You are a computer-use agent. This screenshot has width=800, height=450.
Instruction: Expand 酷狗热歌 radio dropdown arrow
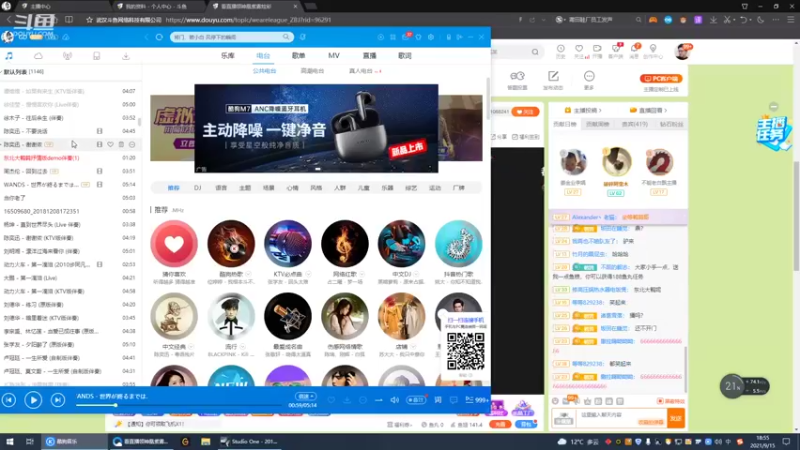[248, 274]
